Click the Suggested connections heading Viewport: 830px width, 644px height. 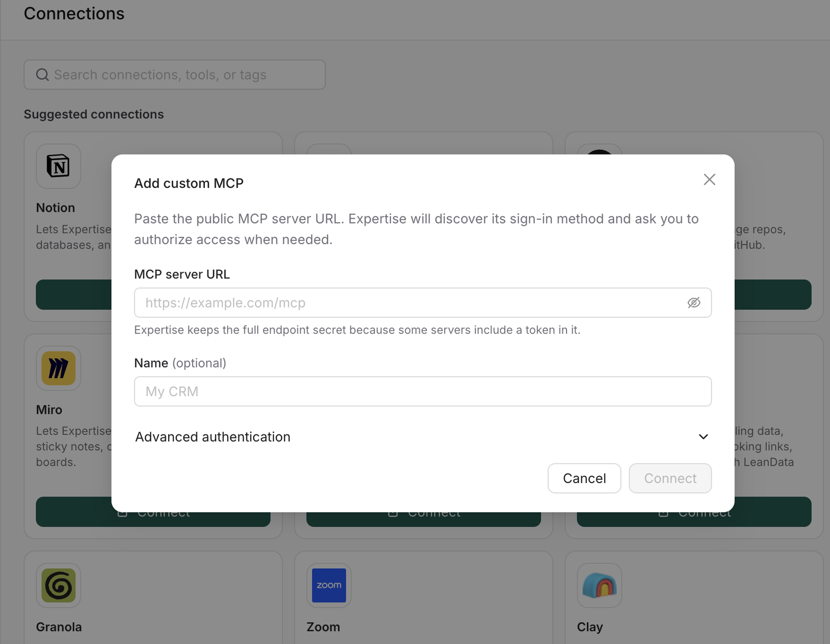tap(94, 114)
